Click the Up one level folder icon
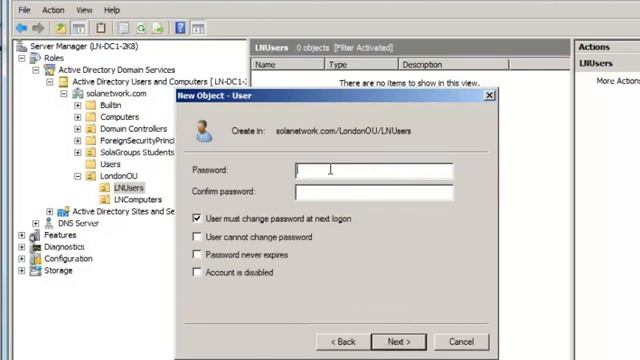Image resolution: width=640 pixels, height=360 pixels. pos(60,28)
